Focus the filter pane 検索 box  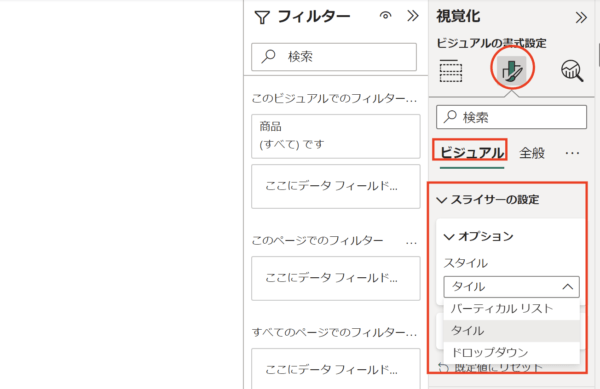coord(334,57)
